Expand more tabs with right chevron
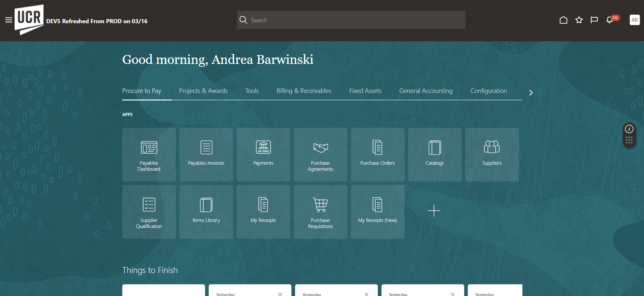 [x=531, y=93]
